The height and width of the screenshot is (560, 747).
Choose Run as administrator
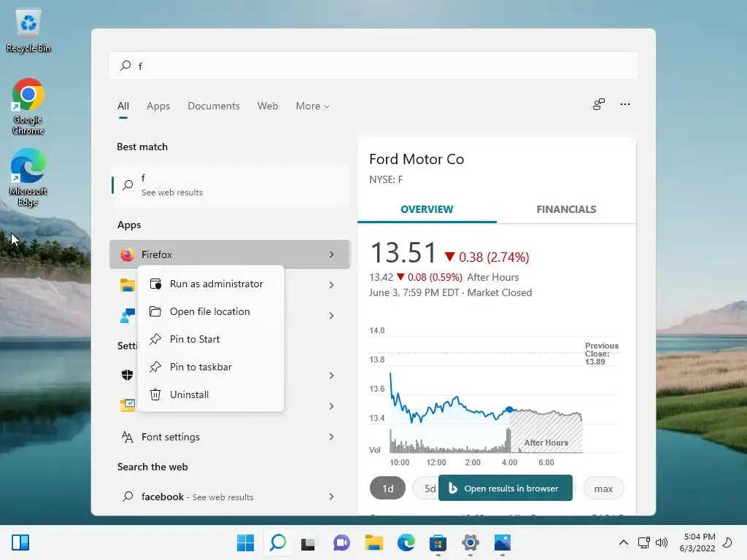click(211, 284)
